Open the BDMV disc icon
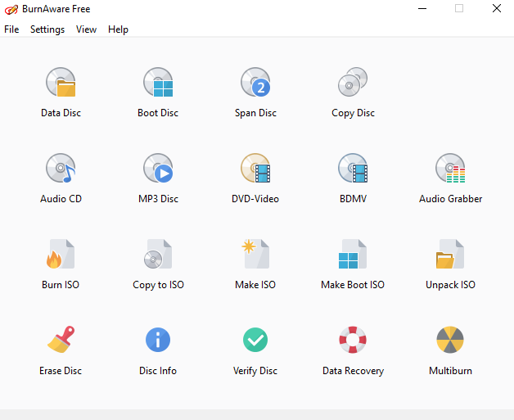 coord(353,168)
